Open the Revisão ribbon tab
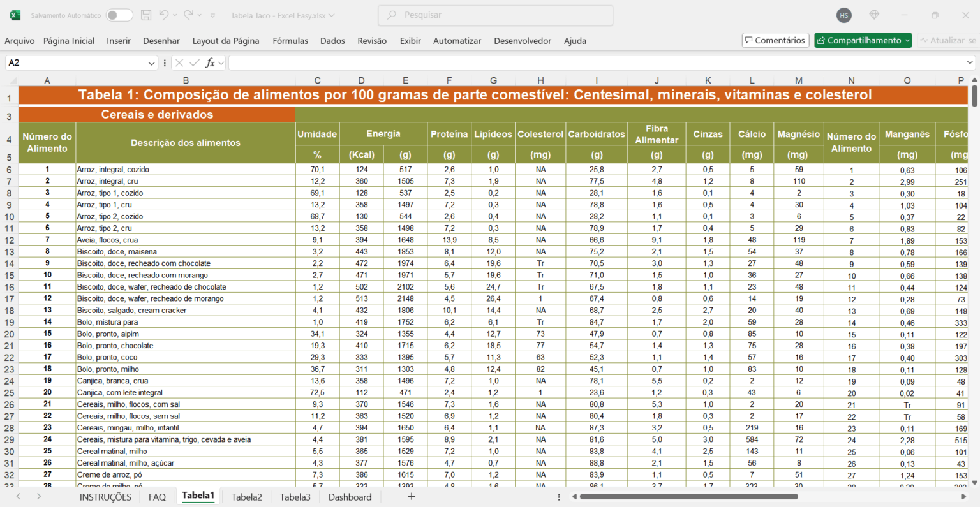980x507 pixels. 372,41
